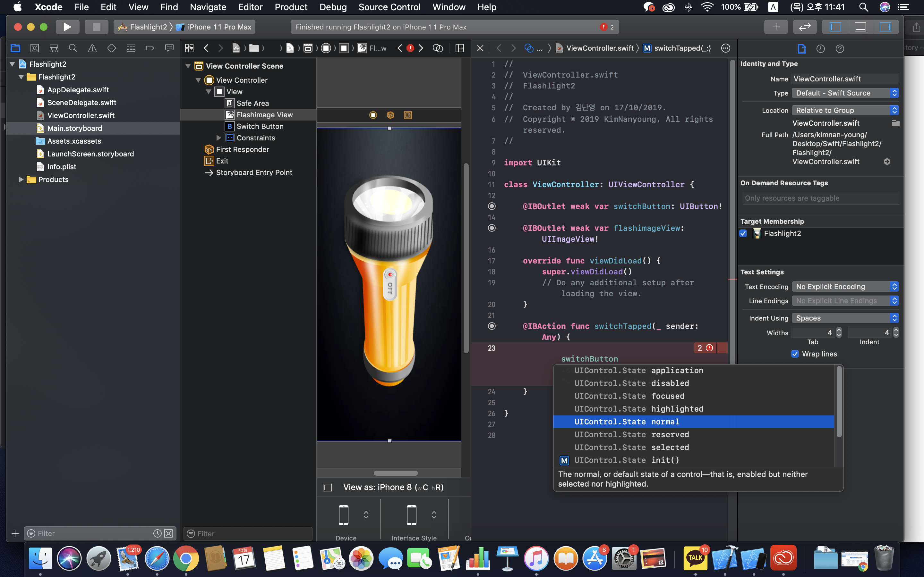Open the Find navigator magnifier icon
This screenshot has height=577, width=924.
tap(73, 48)
